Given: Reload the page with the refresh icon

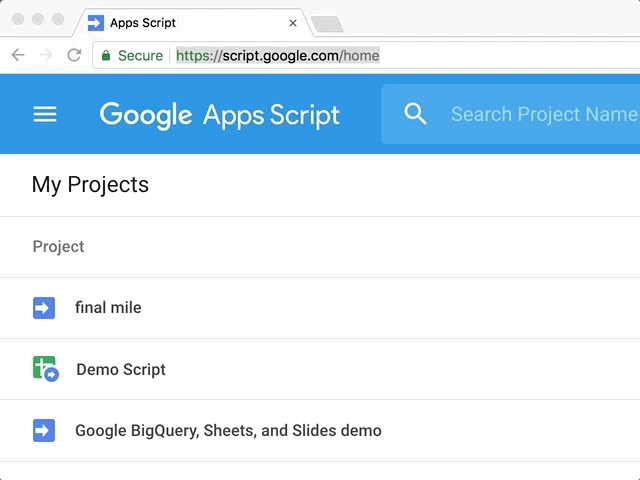Looking at the screenshot, I should (74, 55).
